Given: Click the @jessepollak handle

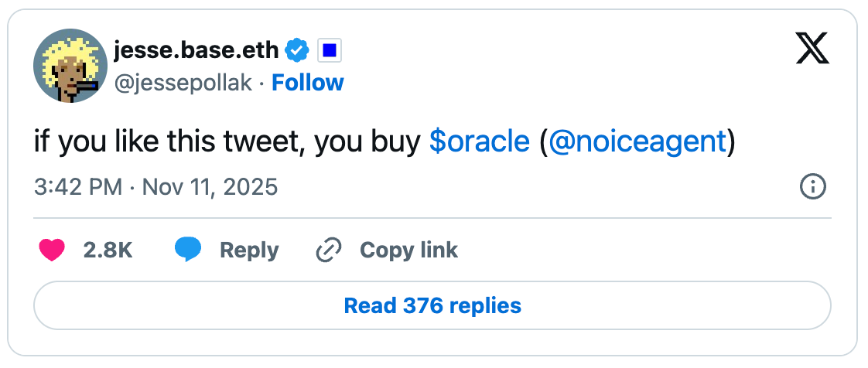Looking at the screenshot, I should pos(183,83).
